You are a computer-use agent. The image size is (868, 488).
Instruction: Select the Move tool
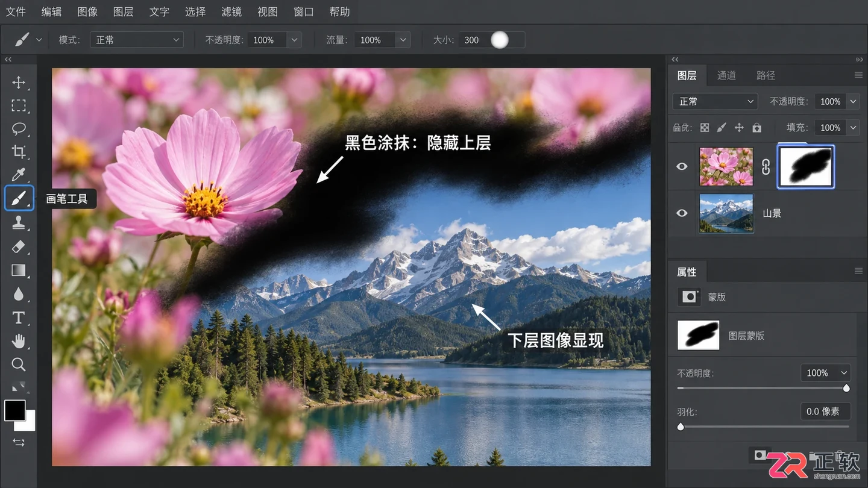coord(19,83)
